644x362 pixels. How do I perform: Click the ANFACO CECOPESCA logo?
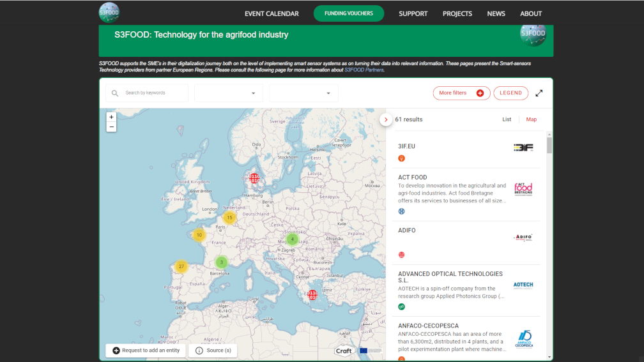click(524, 339)
